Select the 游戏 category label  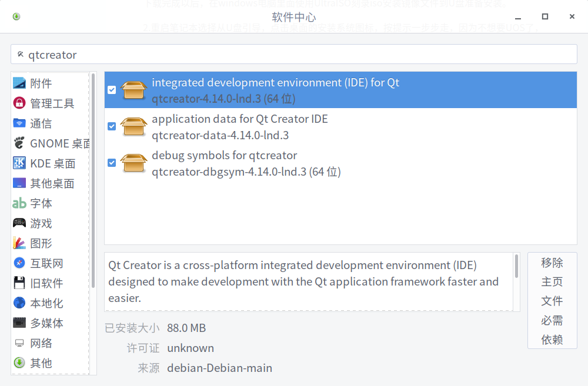[41, 223]
